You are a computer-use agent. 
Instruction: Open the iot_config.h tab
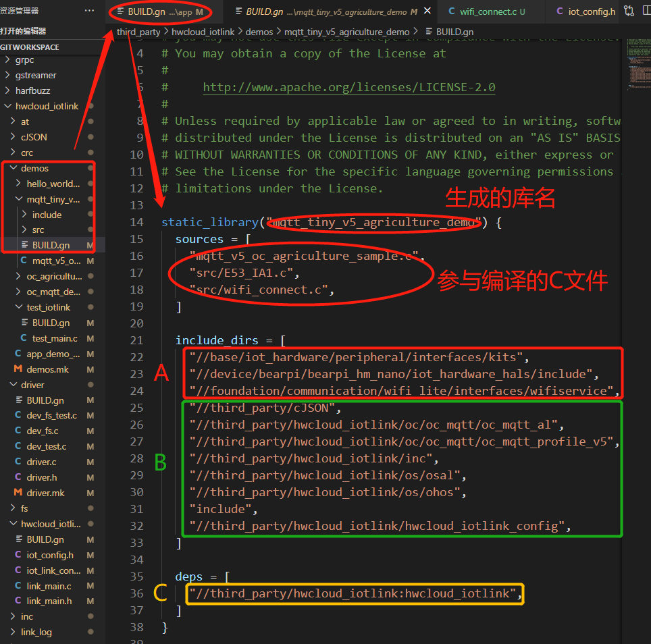click(x=585, y=11)
